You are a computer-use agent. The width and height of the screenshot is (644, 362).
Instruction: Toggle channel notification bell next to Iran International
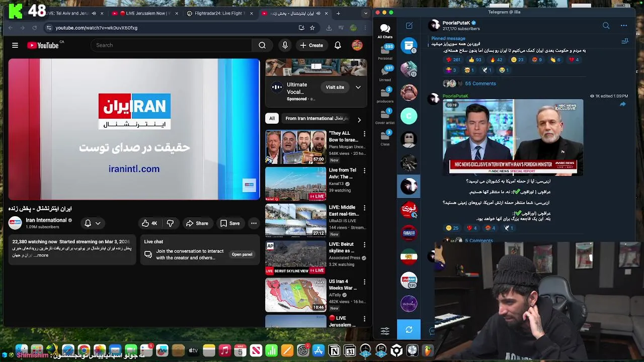pos(88,223)
